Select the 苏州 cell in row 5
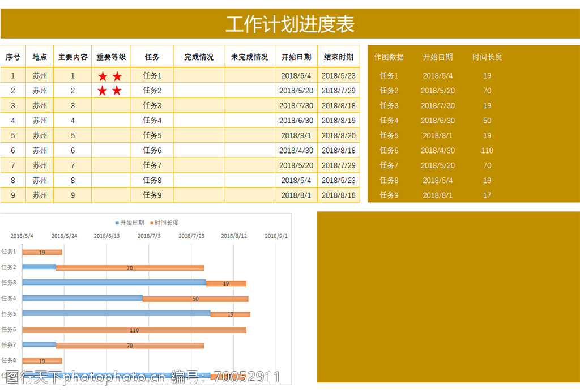Viewport: 580px width, 392px height. click(40, 135)
